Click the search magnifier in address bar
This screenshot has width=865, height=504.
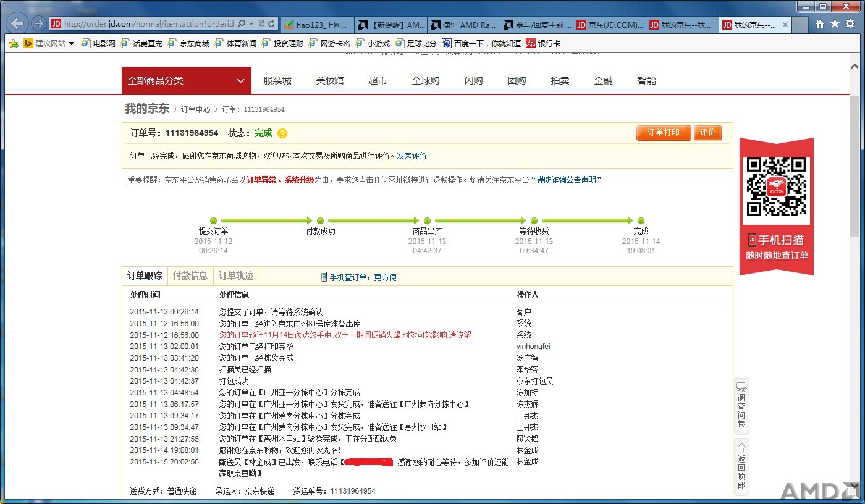241,24
